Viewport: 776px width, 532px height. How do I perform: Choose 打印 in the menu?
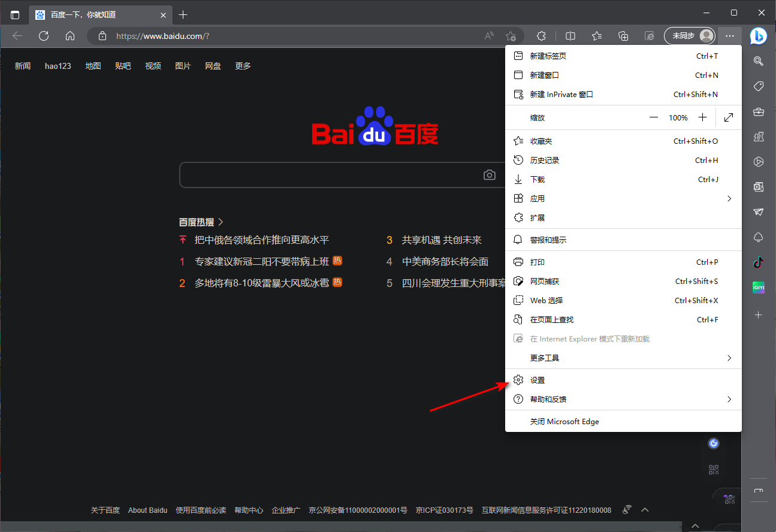coord(623,262)
